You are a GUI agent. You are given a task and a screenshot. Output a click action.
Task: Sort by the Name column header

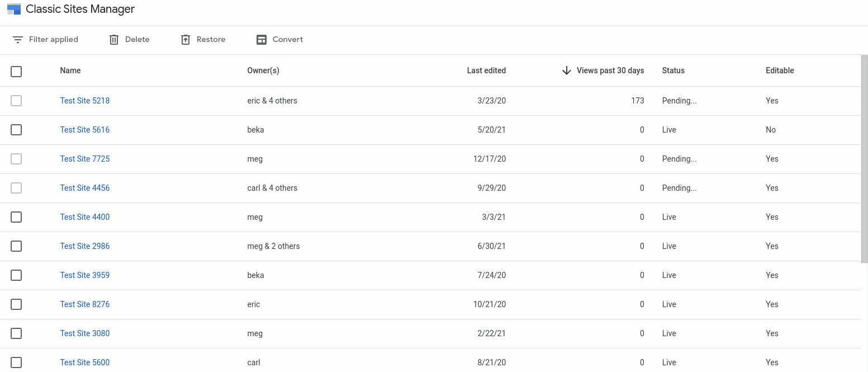(70, 70)
